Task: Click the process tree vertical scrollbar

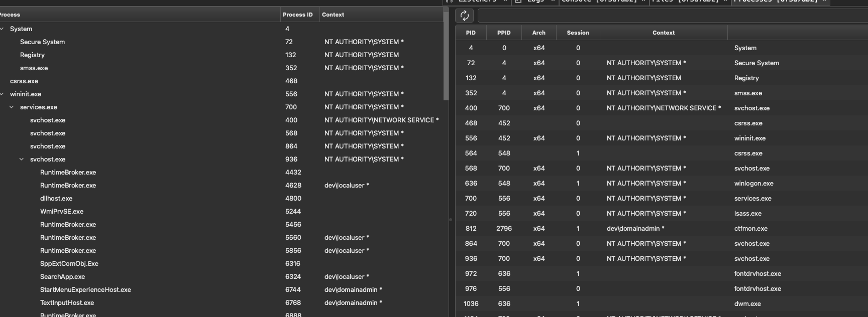Action: coord(446,56)
